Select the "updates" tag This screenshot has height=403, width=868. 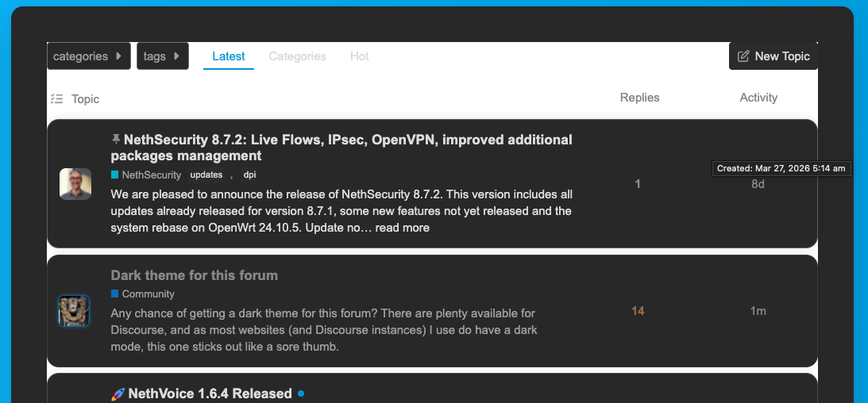(x=206, y=175)
